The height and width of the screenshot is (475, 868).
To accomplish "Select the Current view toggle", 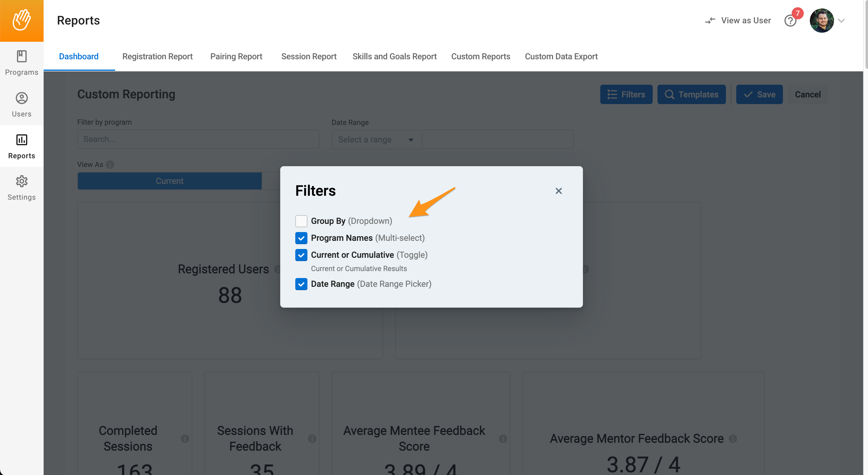I will pos(170,181).
